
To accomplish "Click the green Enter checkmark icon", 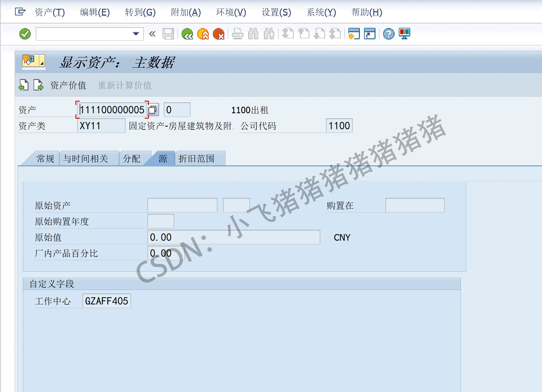I will 25,34.
